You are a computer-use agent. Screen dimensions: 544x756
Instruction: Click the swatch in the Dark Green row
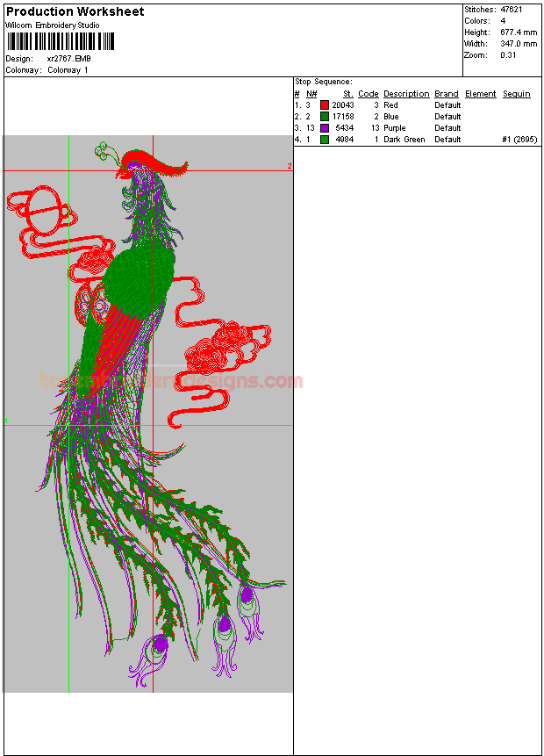pos(325,140)
